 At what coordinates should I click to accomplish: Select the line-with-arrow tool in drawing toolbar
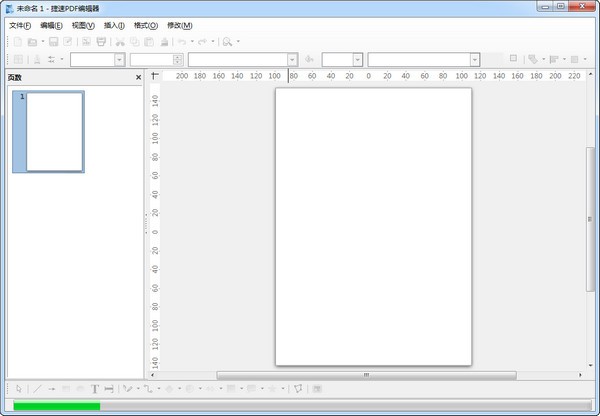[52, 388]
